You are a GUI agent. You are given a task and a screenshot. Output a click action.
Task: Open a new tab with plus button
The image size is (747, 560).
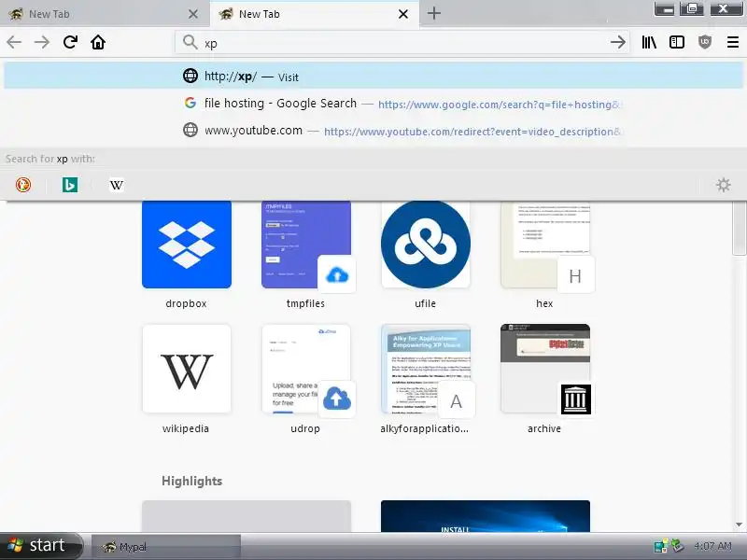pos(433,13)
